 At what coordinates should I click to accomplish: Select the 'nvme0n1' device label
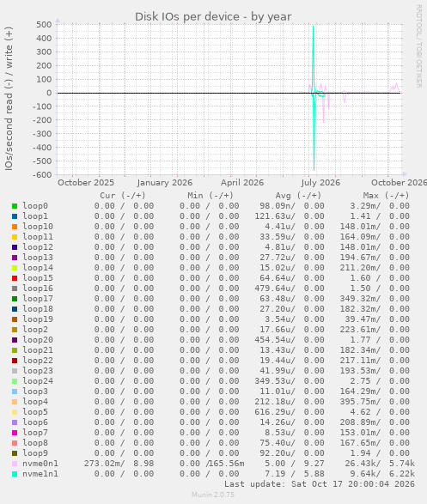point(40,464)
